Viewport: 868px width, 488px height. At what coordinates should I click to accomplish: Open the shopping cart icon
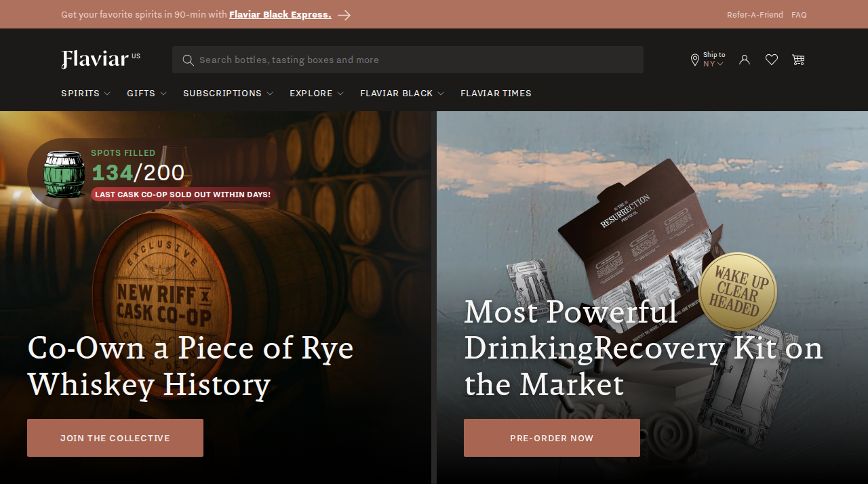798,60
